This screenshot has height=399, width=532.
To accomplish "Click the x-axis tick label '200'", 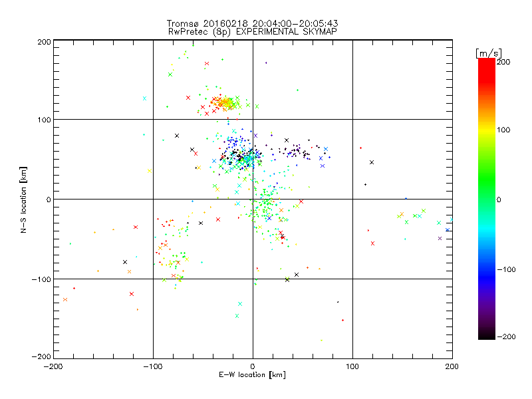I will [452, 366].
